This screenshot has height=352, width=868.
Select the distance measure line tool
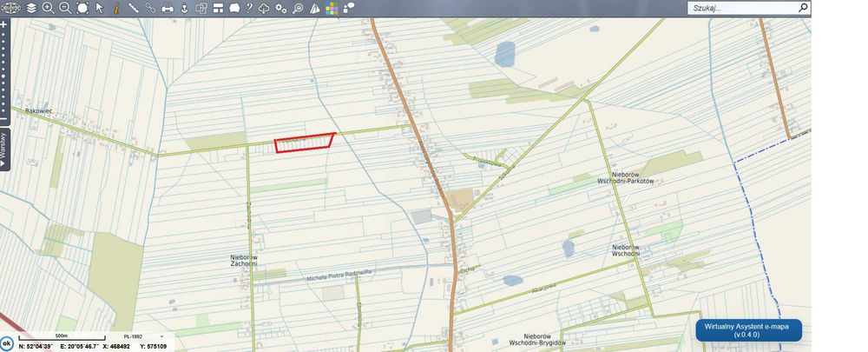[134, 8]
